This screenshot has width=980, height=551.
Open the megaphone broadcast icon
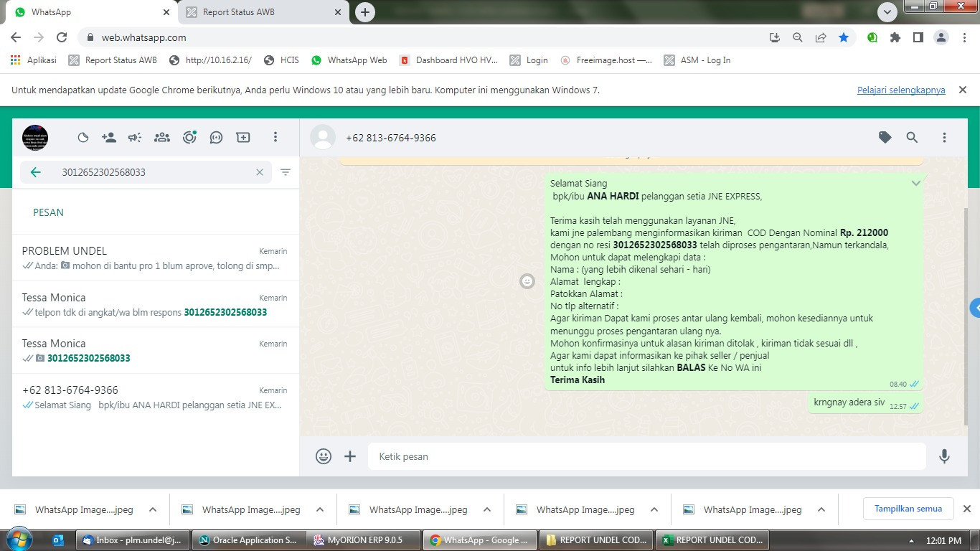135,138
